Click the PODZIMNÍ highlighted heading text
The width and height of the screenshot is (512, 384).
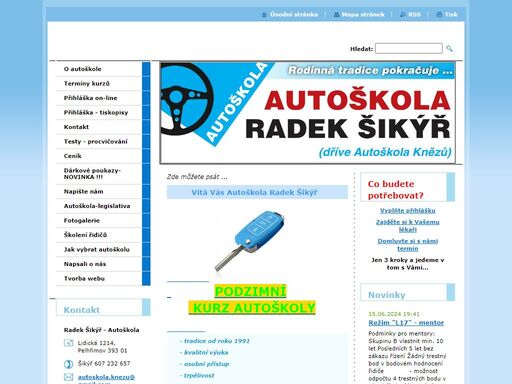[250, 292]
